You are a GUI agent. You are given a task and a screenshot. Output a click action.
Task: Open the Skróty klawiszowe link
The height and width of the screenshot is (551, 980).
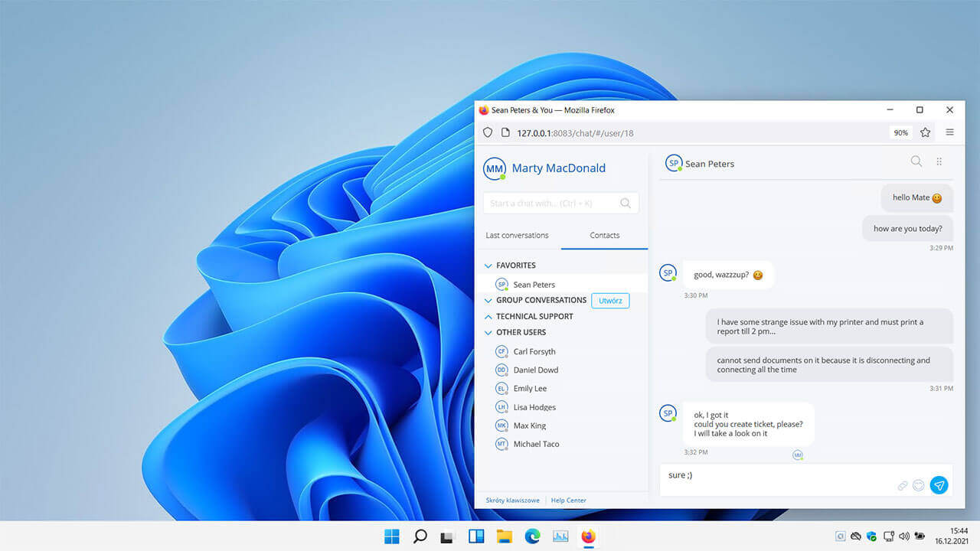pyautogui.click(x=512, y=500)
